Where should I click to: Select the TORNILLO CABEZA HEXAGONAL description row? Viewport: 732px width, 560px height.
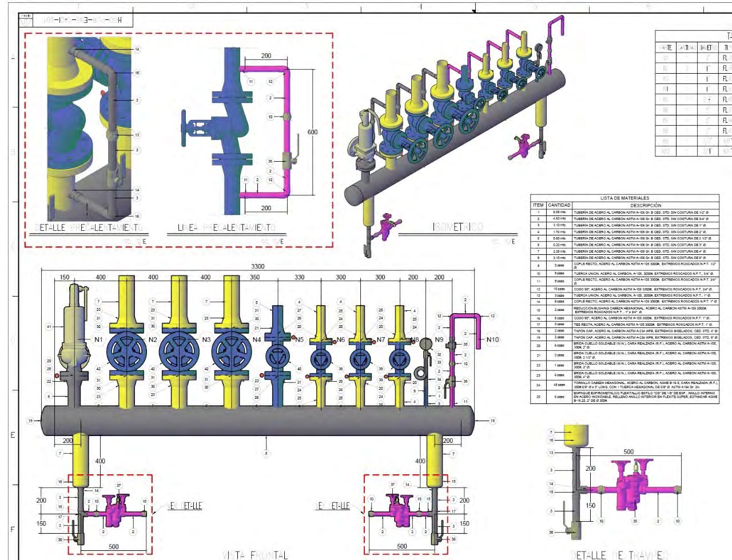point(646,385)
